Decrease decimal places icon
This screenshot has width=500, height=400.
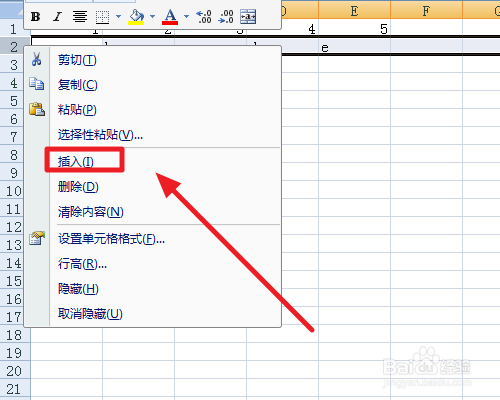(226, 16)
